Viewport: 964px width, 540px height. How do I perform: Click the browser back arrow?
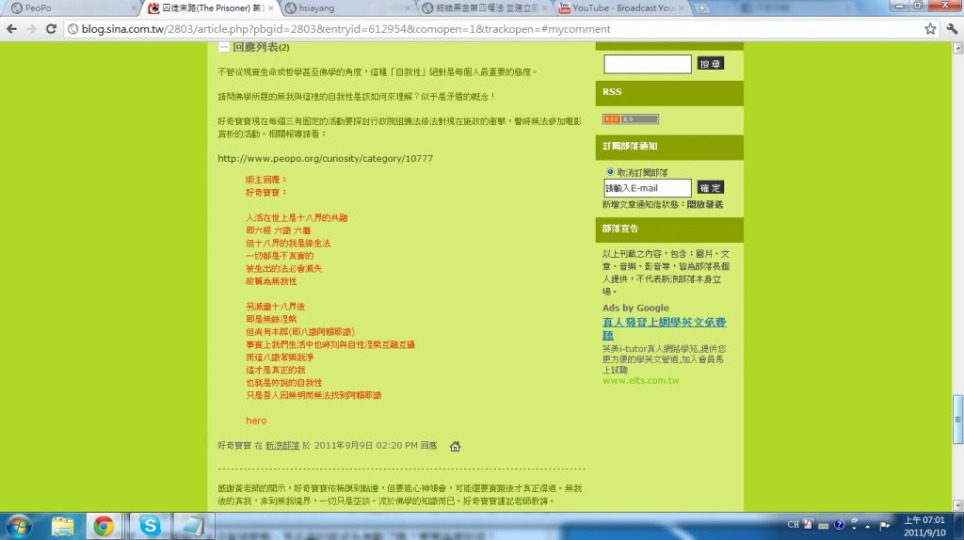pos(12,29)
